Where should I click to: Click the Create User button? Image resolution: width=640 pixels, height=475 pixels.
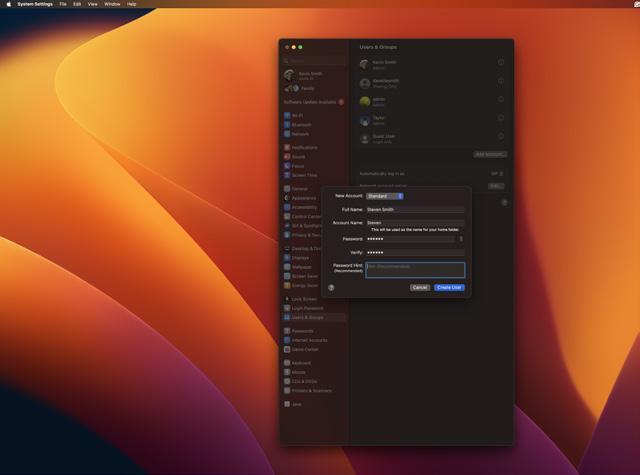449,288
